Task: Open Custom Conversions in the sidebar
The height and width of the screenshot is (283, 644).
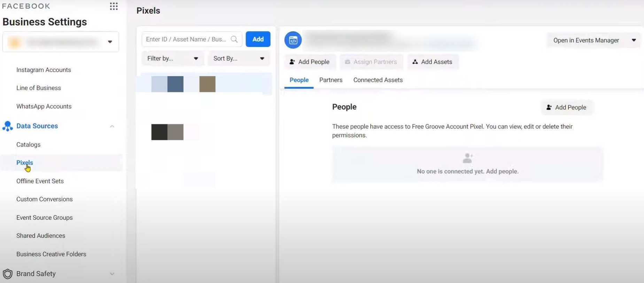Action: click(45, 199)
